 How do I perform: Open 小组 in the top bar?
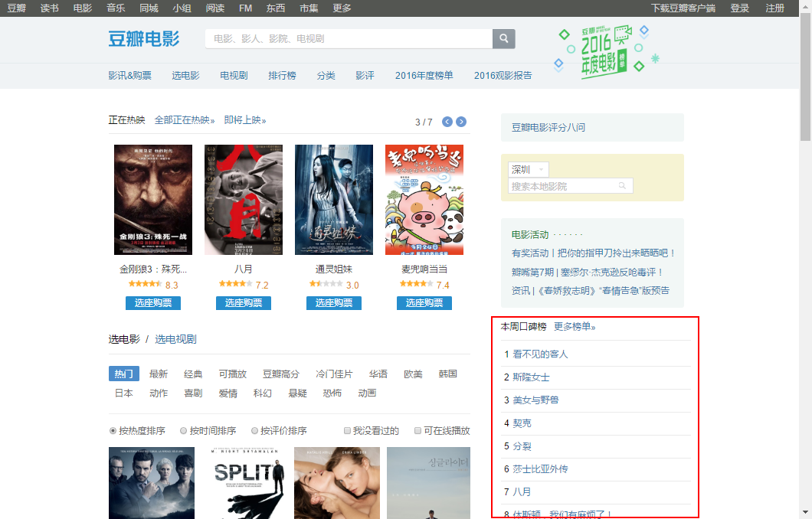pos(182,8)
